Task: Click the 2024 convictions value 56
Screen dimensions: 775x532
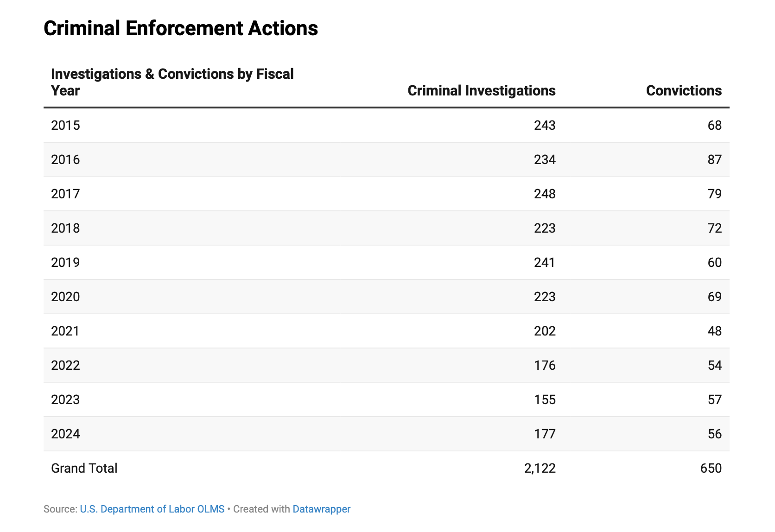Action: pos(714,434)
